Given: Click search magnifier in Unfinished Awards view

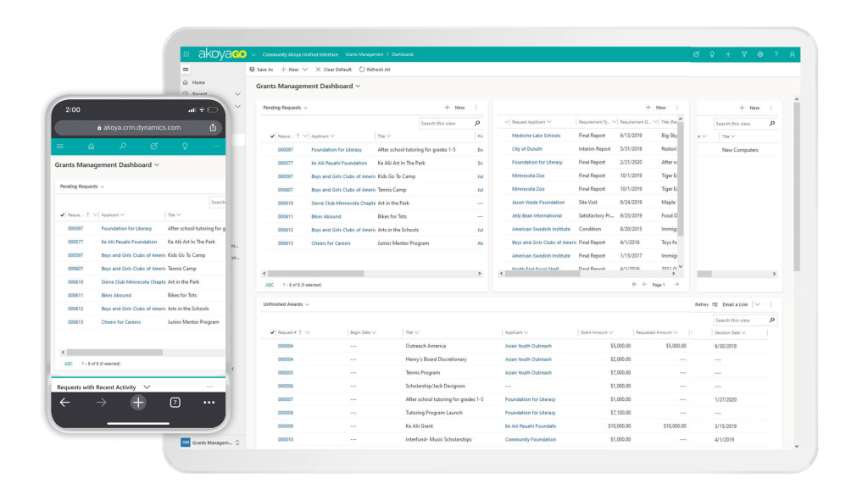Looking at the screenshot, I should 771,320.
